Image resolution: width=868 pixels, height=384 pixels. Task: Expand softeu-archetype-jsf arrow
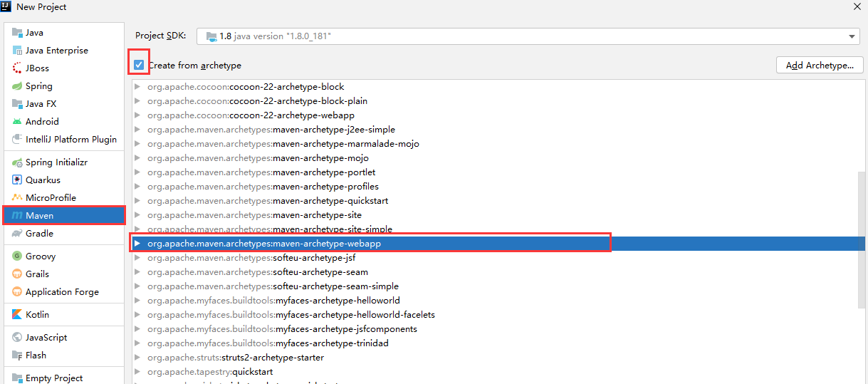(137, 258)
